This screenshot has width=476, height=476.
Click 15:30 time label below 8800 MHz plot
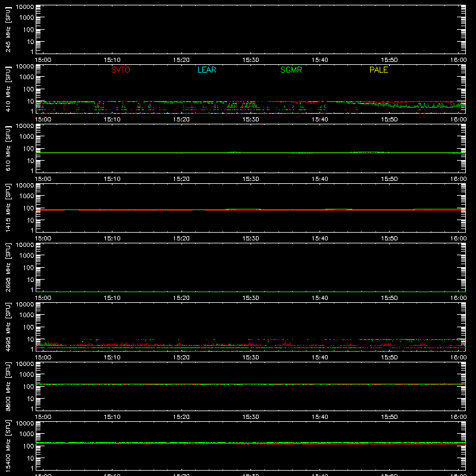pos(250,417)
